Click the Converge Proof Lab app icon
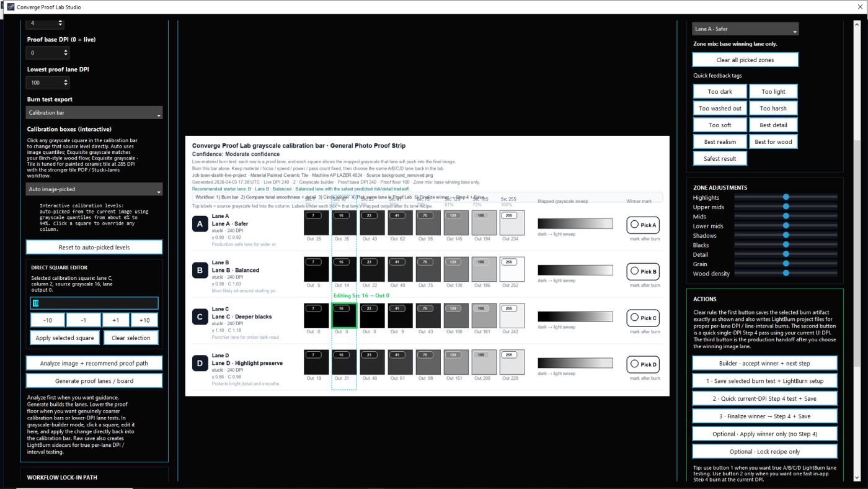Viewport: 868px width, 489px height. (11, 7)
